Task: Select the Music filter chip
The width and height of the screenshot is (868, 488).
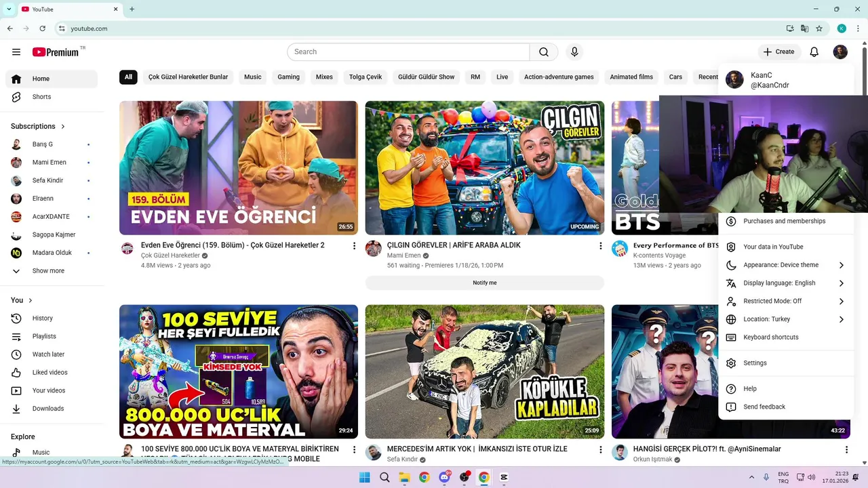Action: click(253, 77)
